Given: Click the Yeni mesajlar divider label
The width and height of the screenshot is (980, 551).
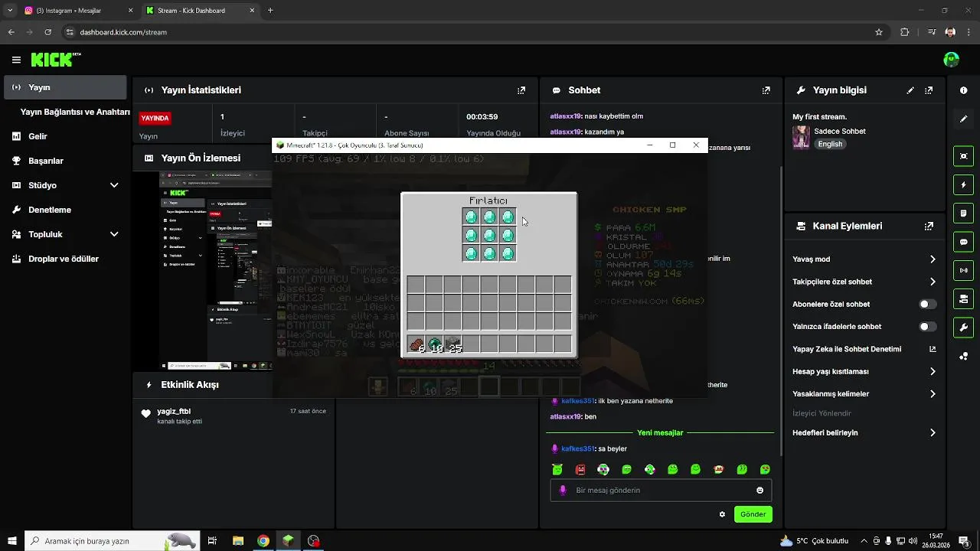Looking at the screenshot, I should pos(660,432).
